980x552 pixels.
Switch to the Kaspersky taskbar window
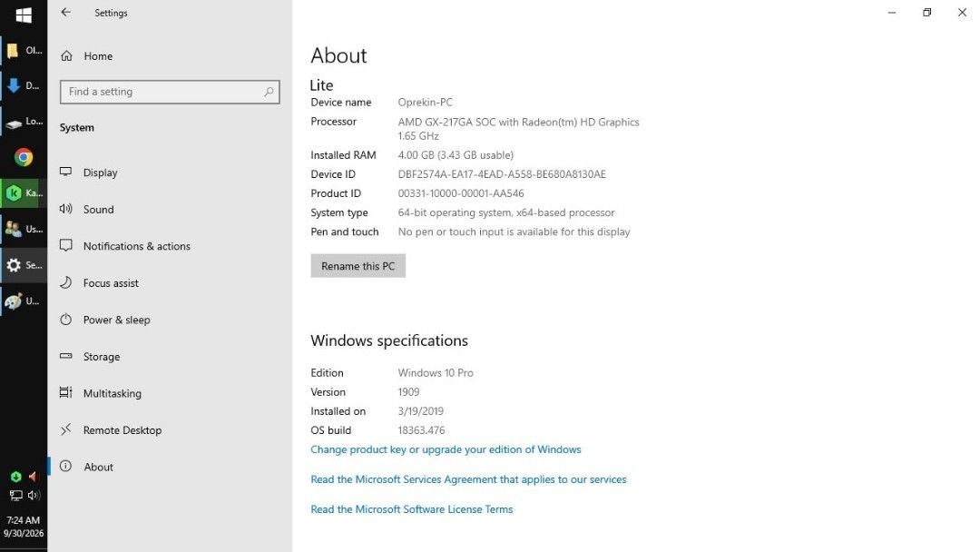point(23,193)
